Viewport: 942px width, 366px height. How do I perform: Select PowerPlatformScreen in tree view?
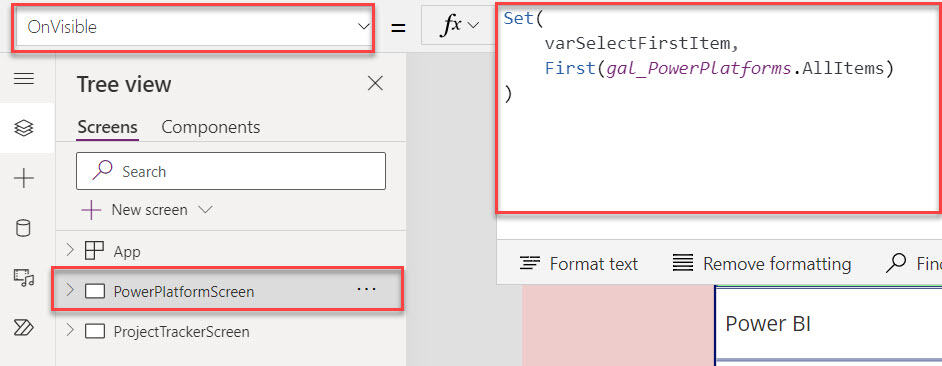[184, 291]
